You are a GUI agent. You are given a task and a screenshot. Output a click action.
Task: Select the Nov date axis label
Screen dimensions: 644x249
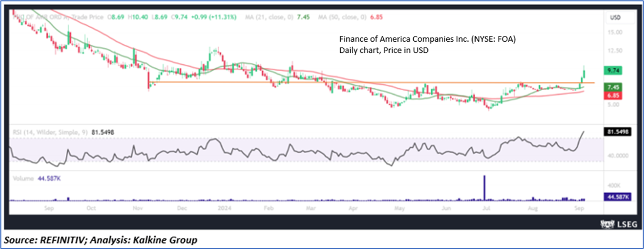[x=137, y=208]
